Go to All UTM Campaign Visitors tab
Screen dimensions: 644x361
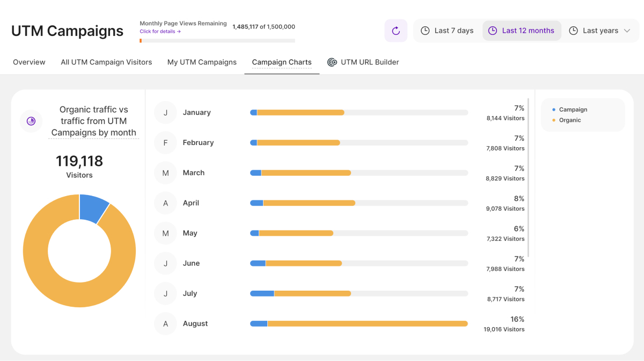click(106, 62)
